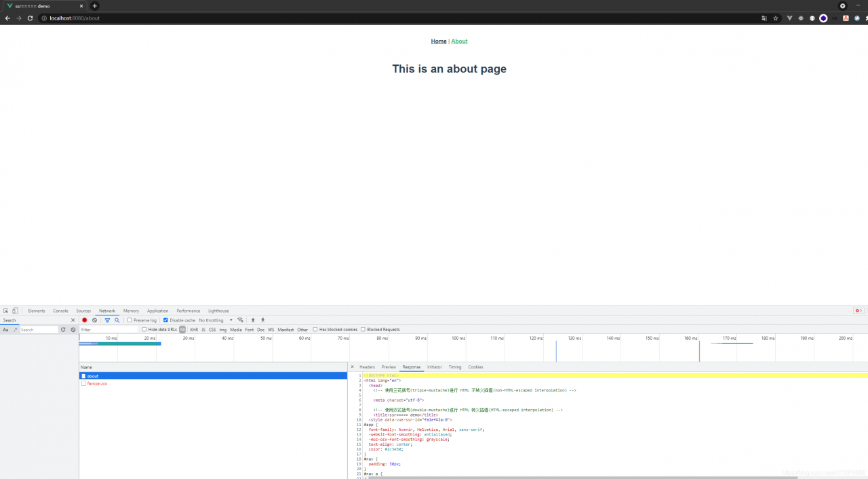This screenshot has height=479, width=868.
Task: Click the purple cube extension icon
Action: pos(823,18)
